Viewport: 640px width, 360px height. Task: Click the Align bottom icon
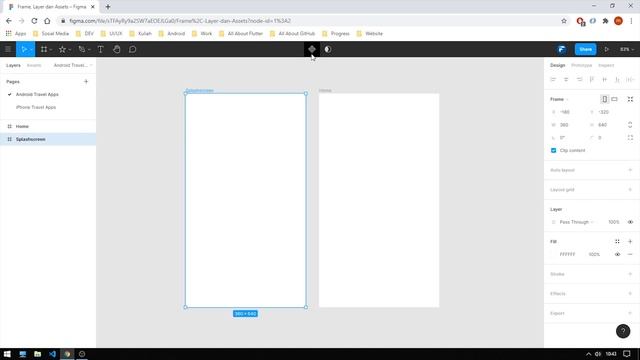point(618,80)
